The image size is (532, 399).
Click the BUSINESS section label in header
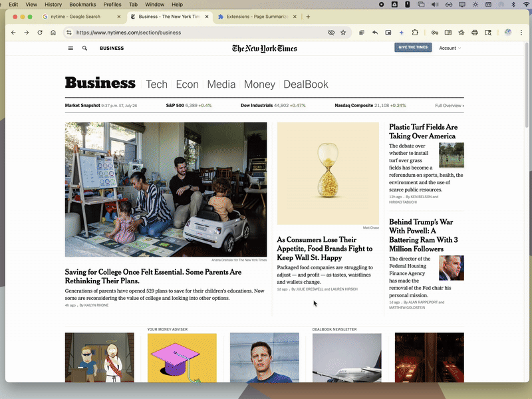(x=112, y=48)
